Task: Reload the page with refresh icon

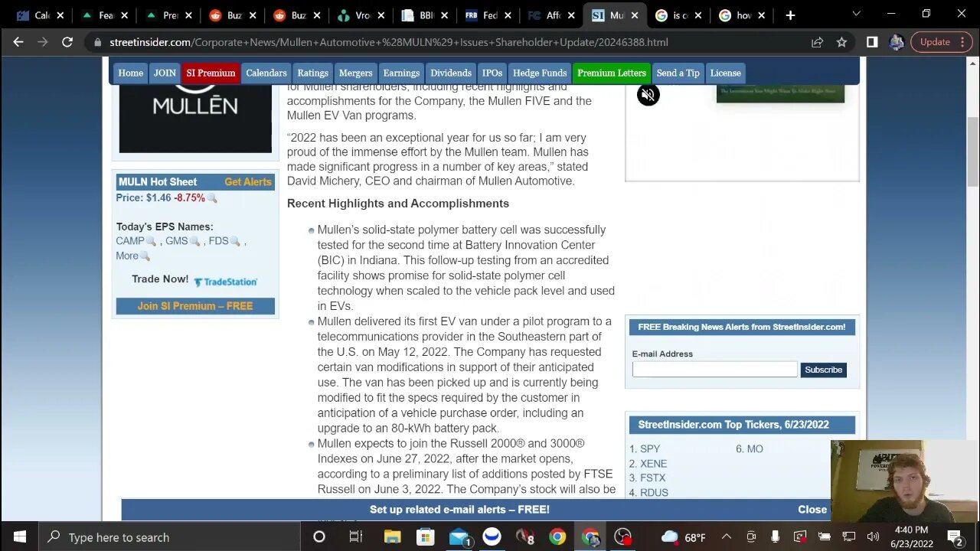Action: [67, 42]
